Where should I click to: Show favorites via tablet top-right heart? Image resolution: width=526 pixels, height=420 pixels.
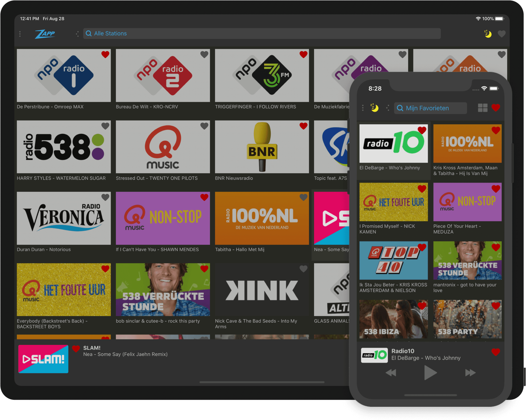point(502,34)
